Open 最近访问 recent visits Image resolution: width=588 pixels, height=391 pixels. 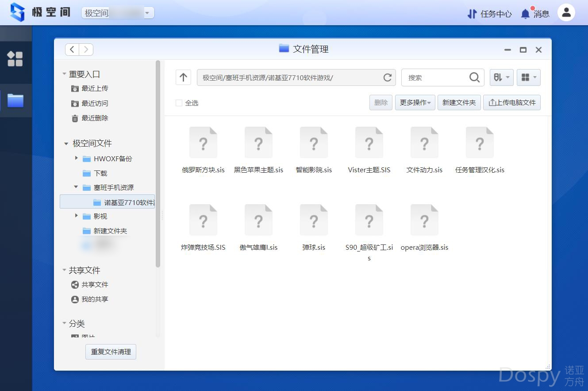[x=90, y=103]
